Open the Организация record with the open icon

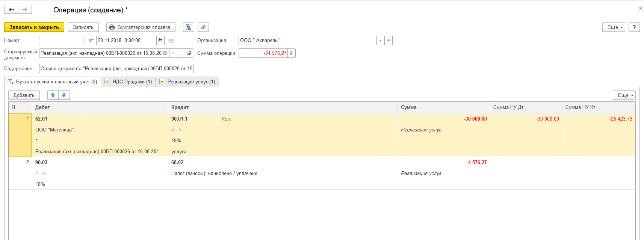pos(389,41)
